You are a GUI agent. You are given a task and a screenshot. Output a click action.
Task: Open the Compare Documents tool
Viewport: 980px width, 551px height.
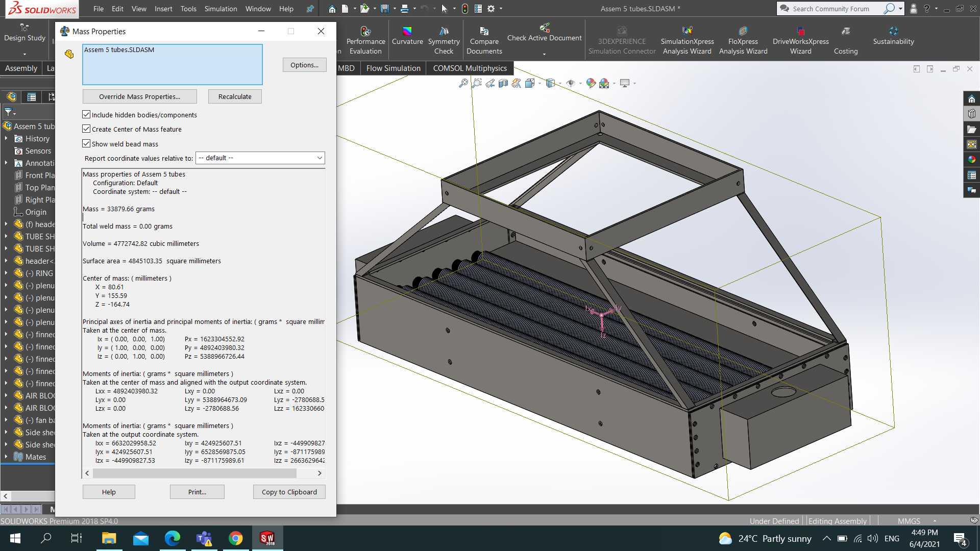tap(484, 40)
